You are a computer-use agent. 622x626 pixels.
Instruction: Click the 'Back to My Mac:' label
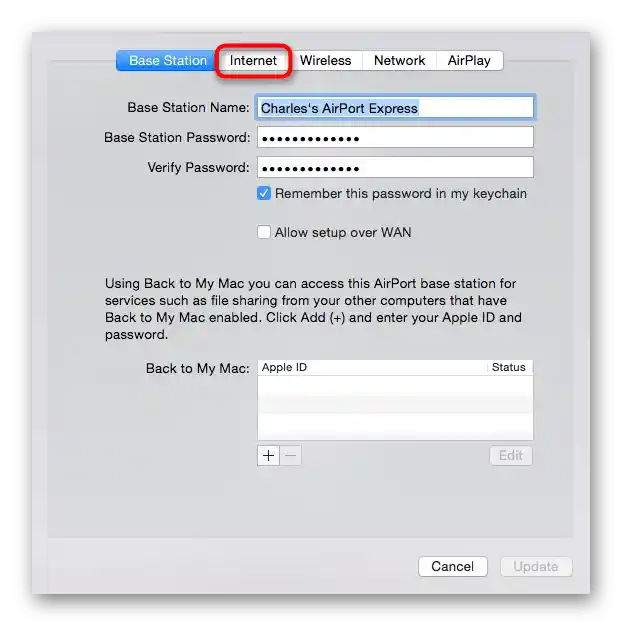198,368
